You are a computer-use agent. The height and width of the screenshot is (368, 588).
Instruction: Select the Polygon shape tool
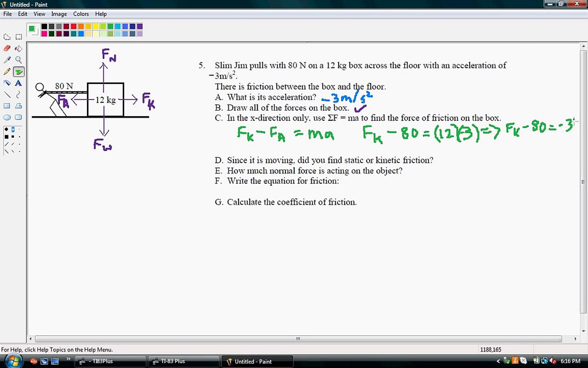click(x=18, y=106)
